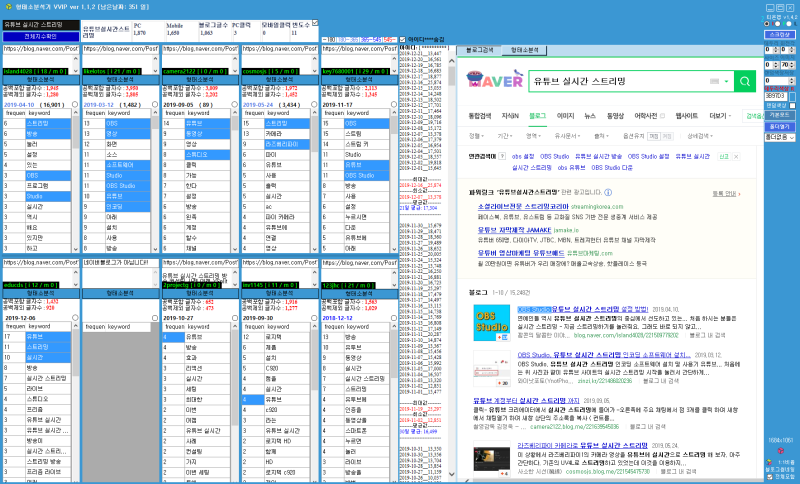
Task: Open the 'obs 설정' related search link
Action: pos(523,157)
